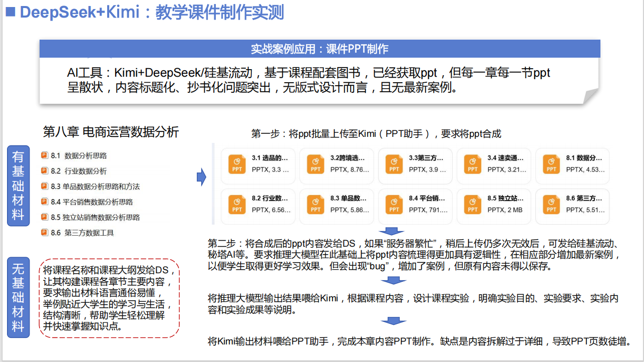Click the small PPT icon beside 8.5 独立站销售数据分析思路
644x362 pixels.
[44, 217]
